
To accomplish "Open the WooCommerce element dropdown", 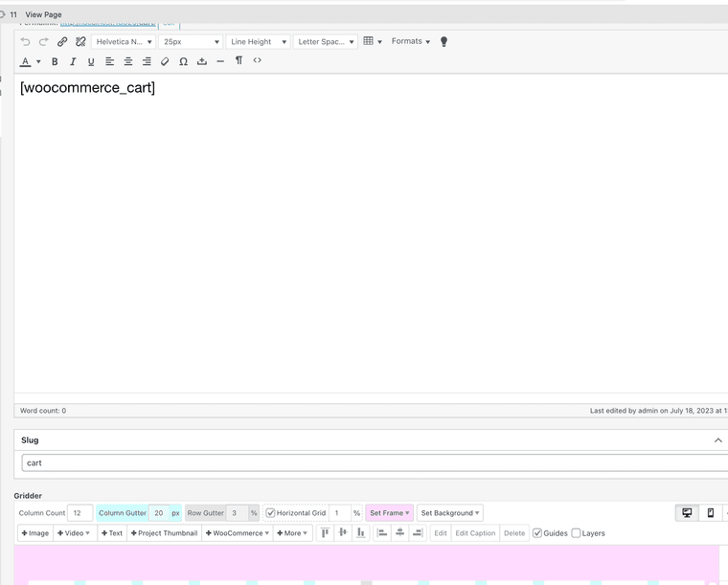I will [238, 533].
